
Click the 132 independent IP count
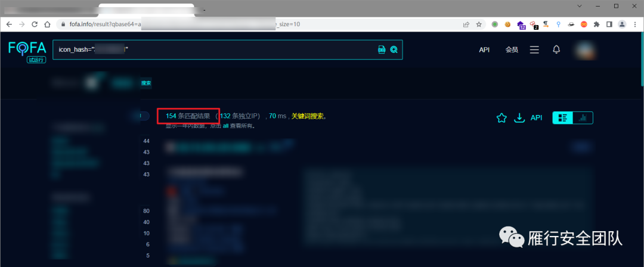(225, 116)
